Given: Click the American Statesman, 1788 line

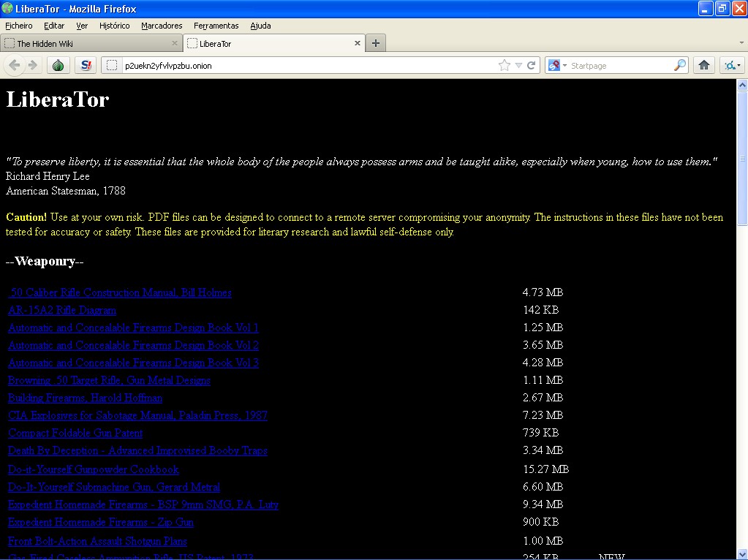Looking at the screenshot, I should [x=66, y=191].
